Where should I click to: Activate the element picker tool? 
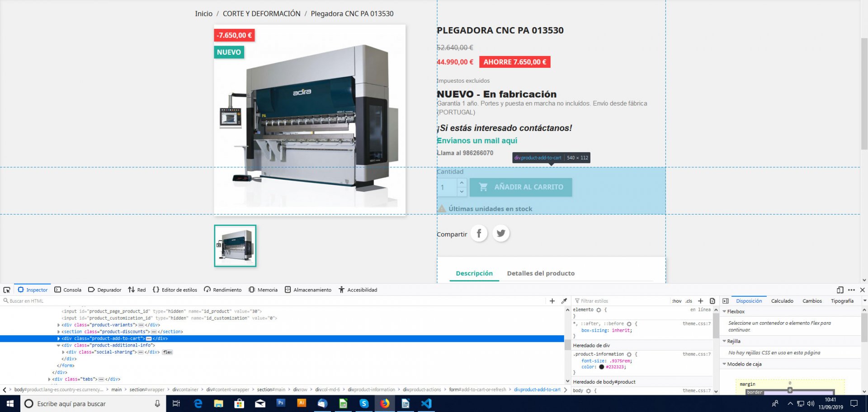[x=7, y=290]
